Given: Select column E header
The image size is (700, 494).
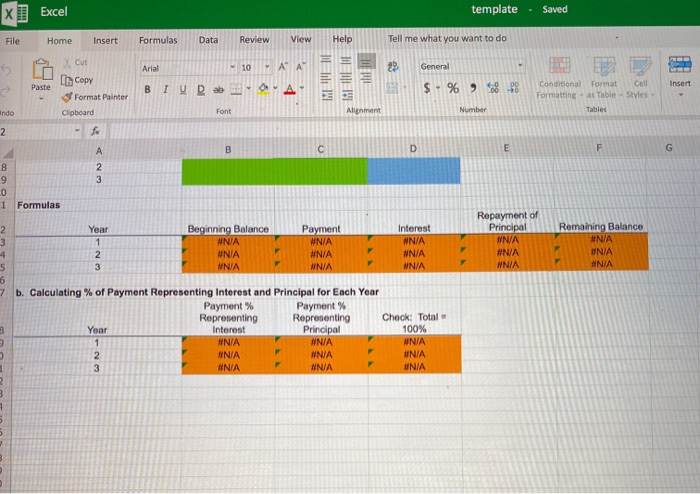Looking at the screenshot, I should pos(506,148).
